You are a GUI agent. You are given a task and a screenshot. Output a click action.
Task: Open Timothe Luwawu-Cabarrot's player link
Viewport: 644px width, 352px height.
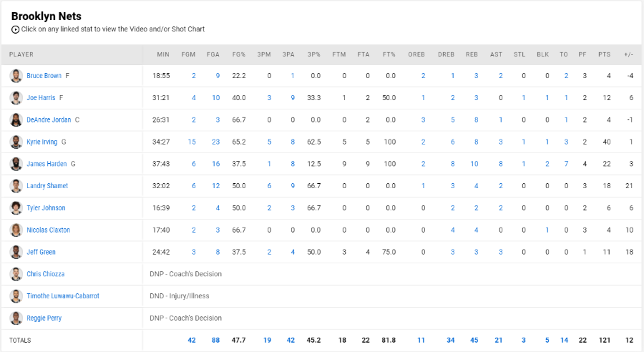pyautogui.click(x=63, y=295)
